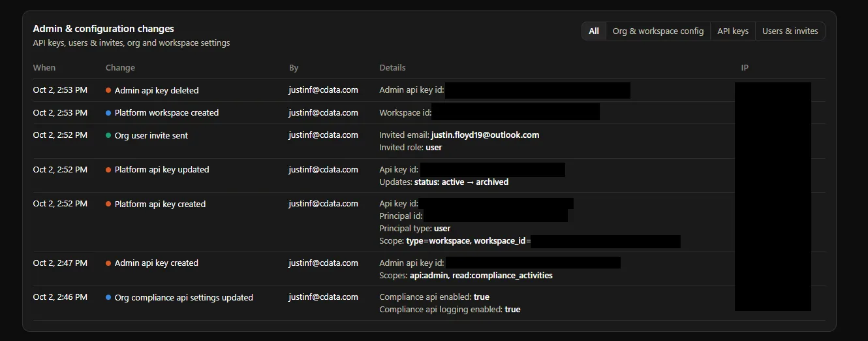Click orange dot beside Platform api key updated
The height and width of the screenshot is (341, 868).
tap(108, 170)
